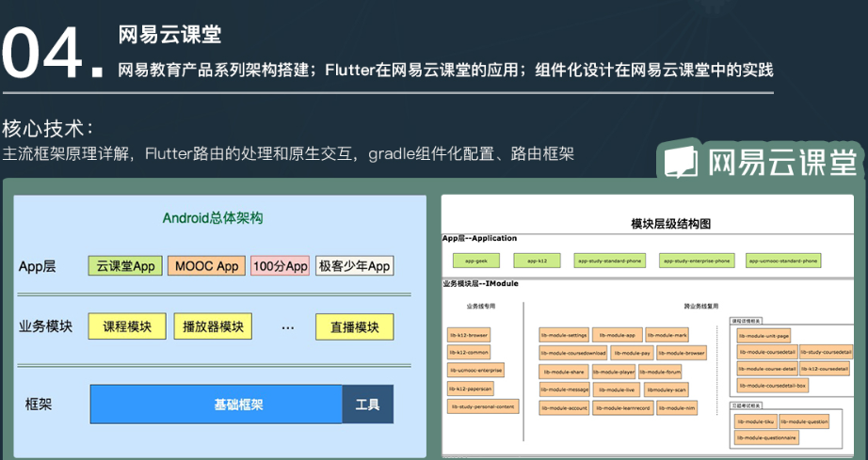Click the lib-k12-common box
868x460 pixels.
click(468, 352)
